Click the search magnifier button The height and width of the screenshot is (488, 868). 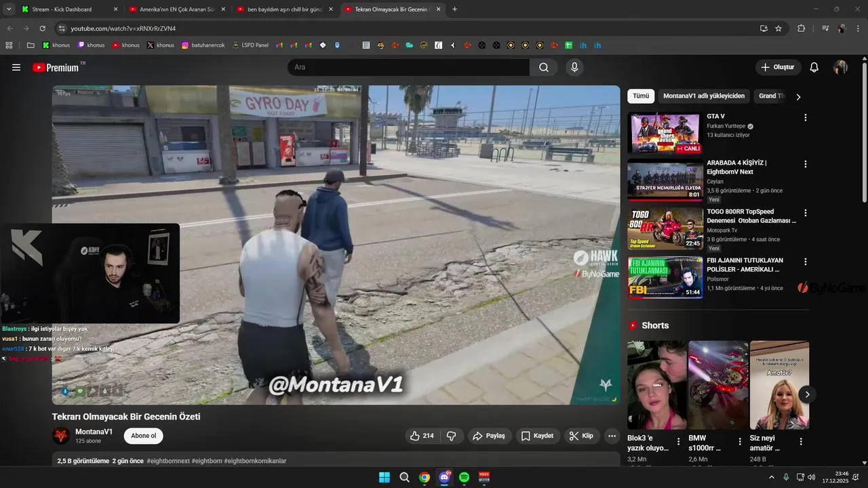click(544, 67)
